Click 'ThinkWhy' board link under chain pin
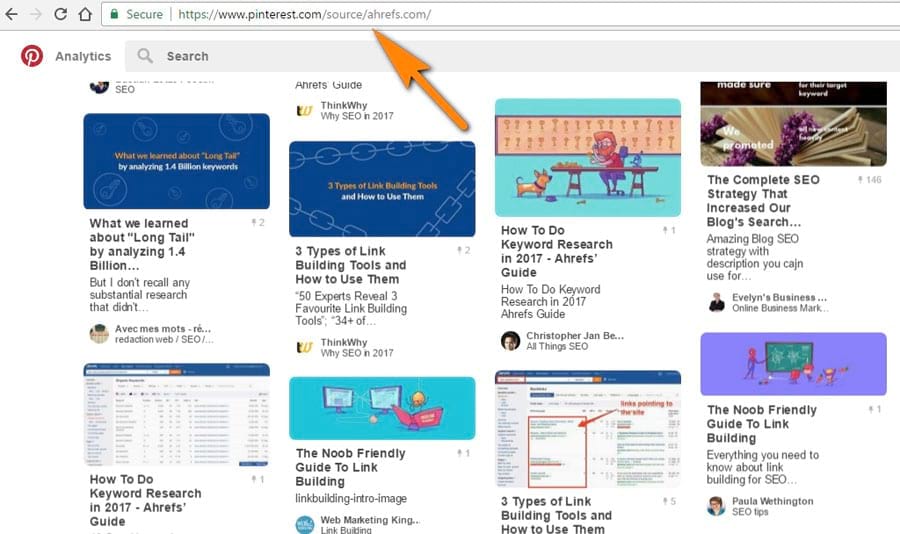The width and height of the screenshot is (900, 534). pyautogui.click(x=343, y=341)
